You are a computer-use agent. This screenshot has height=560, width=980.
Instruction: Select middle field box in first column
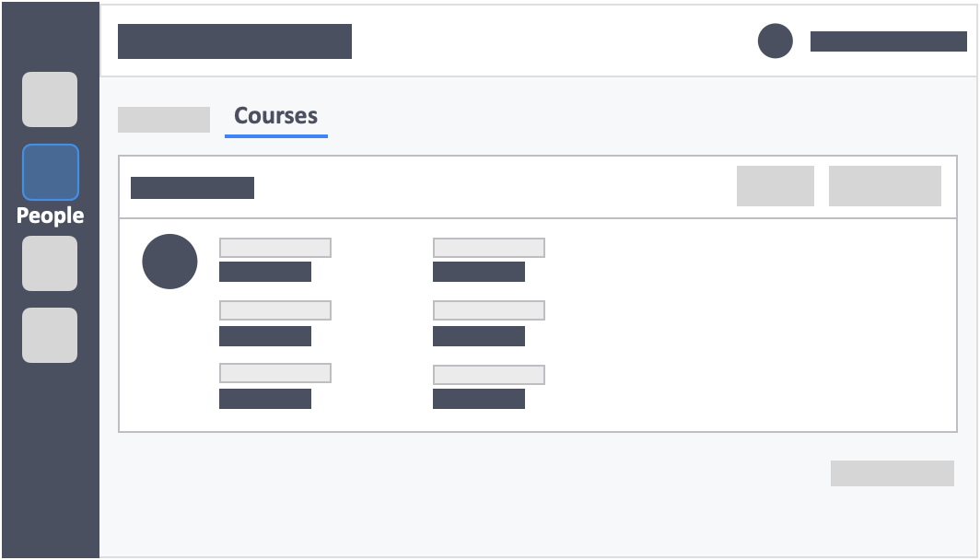point(275,310)
